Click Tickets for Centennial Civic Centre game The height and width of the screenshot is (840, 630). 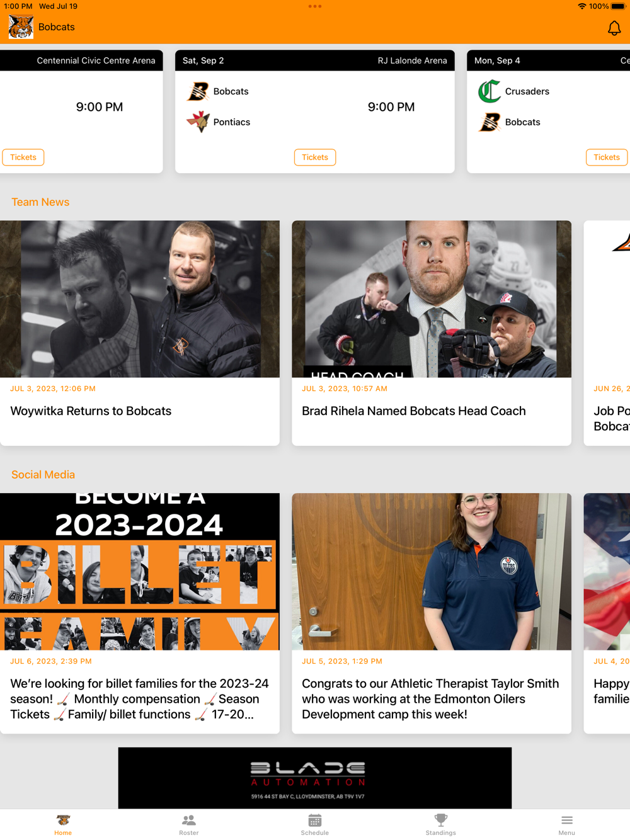coord(23,157)
